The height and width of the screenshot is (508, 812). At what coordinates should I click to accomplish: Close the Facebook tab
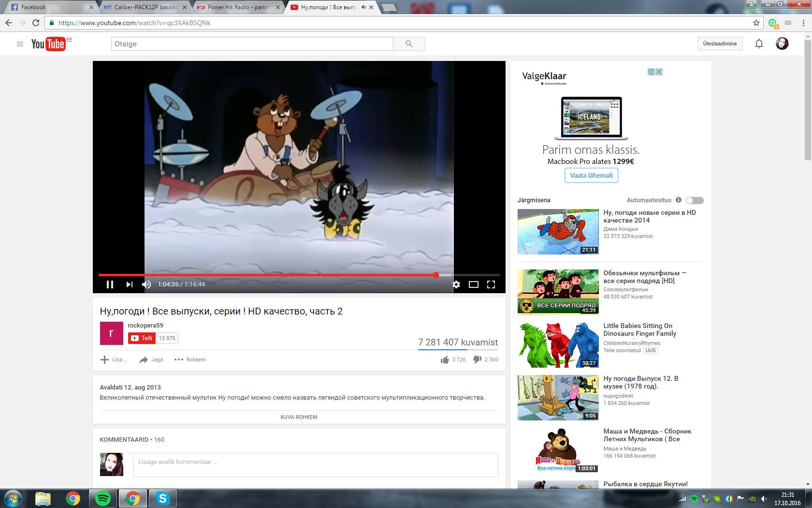91,7
